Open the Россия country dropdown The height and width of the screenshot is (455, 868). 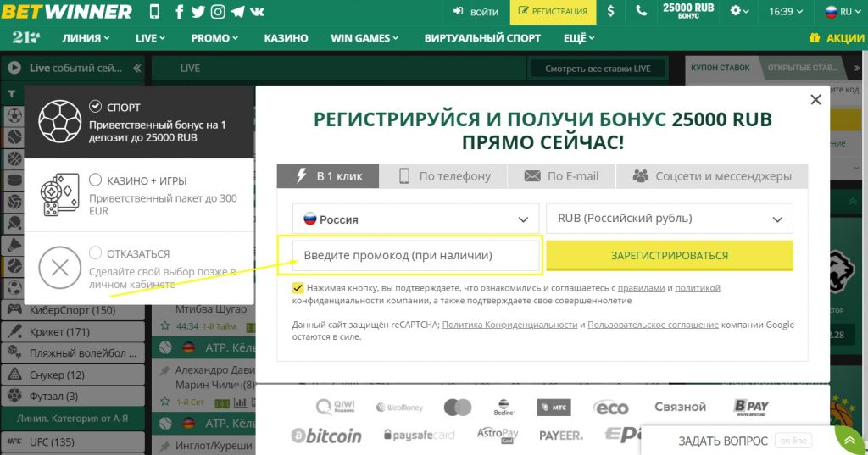tap(415, 219)
